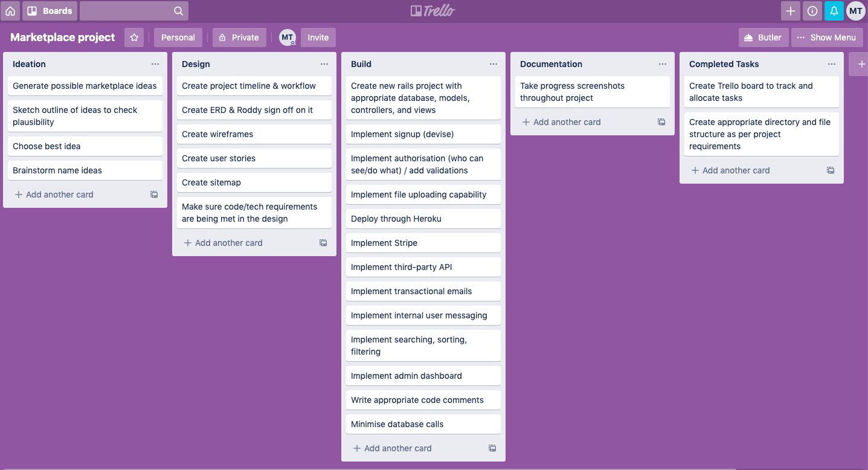Screen dimensions: 868x470
Task: Go to Trello home via house icon
Action: (x=10, y=11)
